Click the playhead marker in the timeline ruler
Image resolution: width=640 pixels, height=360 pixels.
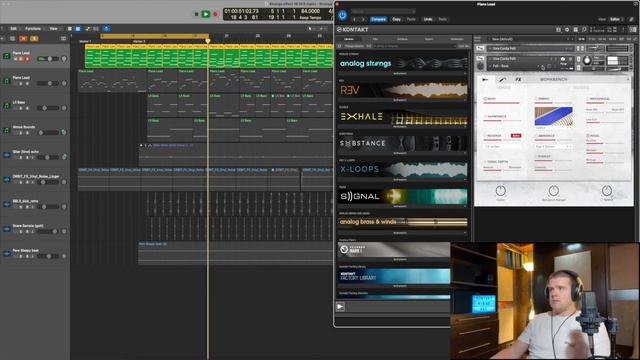[x=208, y=41]
